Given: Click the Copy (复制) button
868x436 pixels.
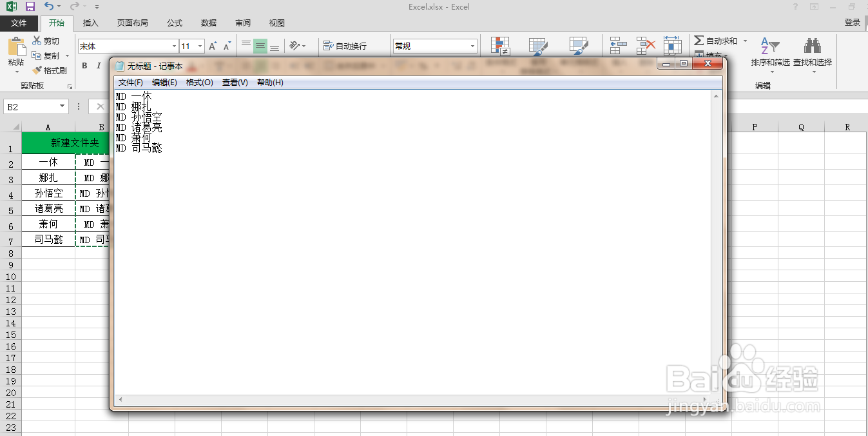Looking at the screenshot, I should (x=46, y=56).
